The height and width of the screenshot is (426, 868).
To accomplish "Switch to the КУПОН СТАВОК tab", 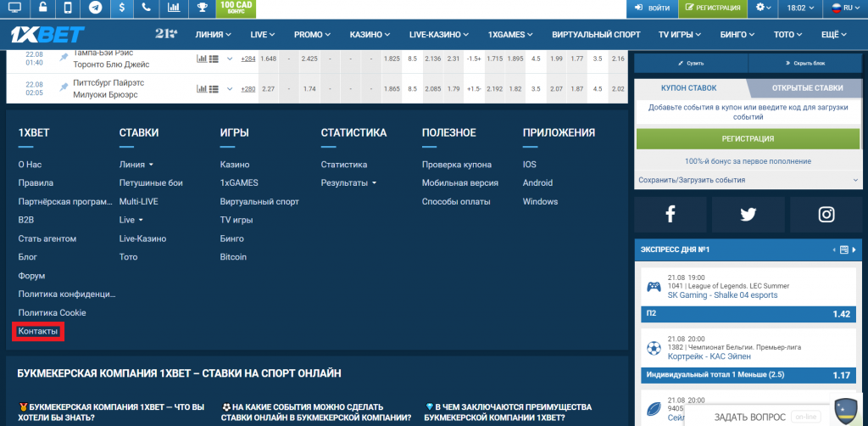I will click(688, 87).
